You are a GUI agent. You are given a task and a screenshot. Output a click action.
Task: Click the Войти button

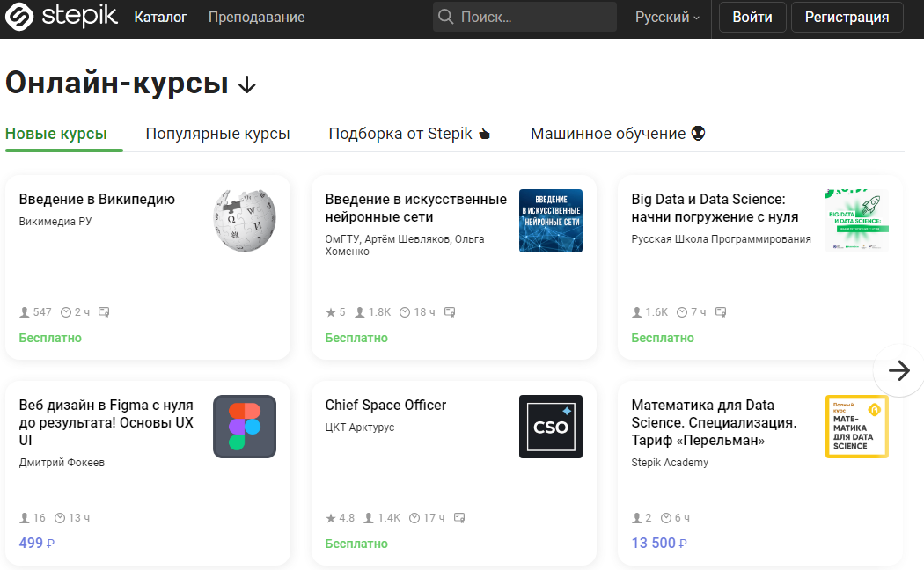[752, 17]
